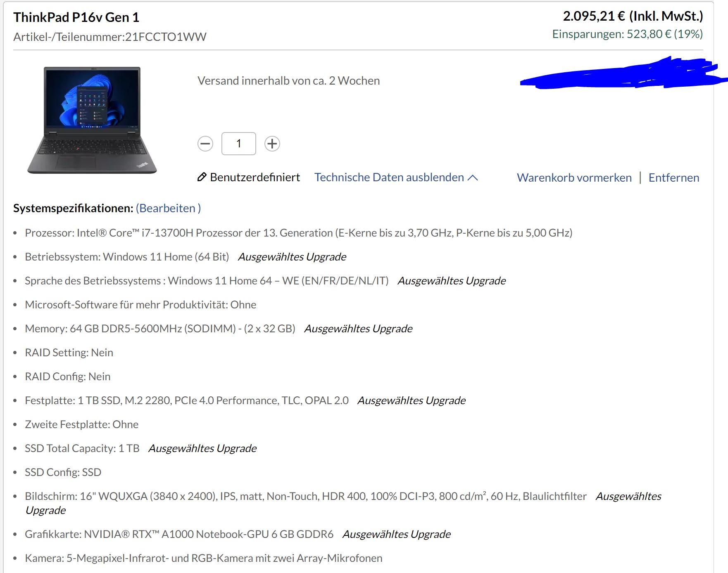Click the ThinkPad laptop product image
Image resolution: width=728 pixels, height=573 pixels.
coord(92,120)
